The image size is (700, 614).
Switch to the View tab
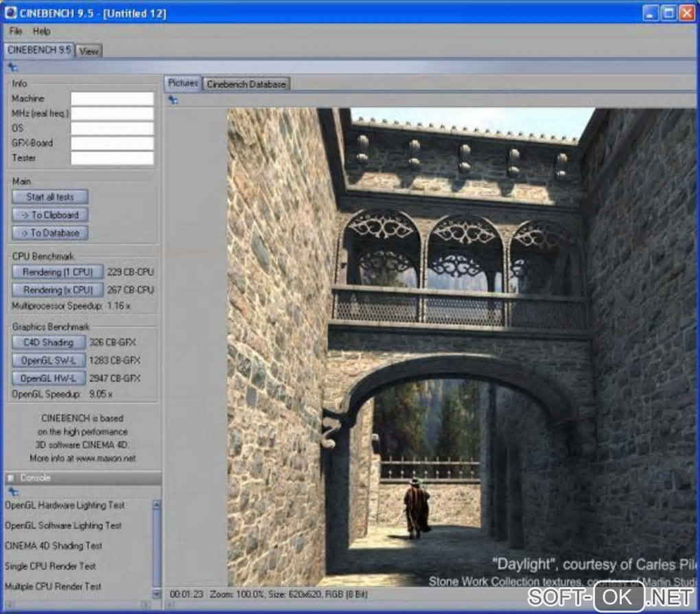(x=89, y=52)
